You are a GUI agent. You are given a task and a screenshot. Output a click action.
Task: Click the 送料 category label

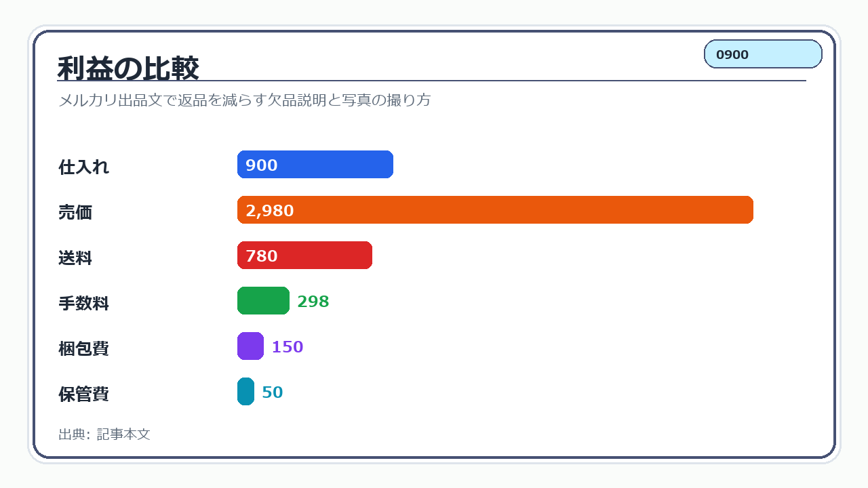pos(75,258)
